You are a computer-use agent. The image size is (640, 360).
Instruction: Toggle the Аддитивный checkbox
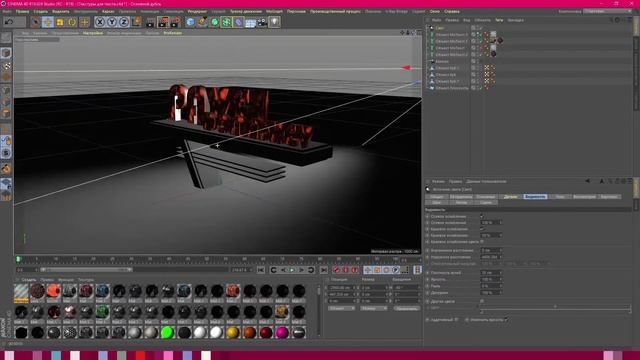pos(456,320)
